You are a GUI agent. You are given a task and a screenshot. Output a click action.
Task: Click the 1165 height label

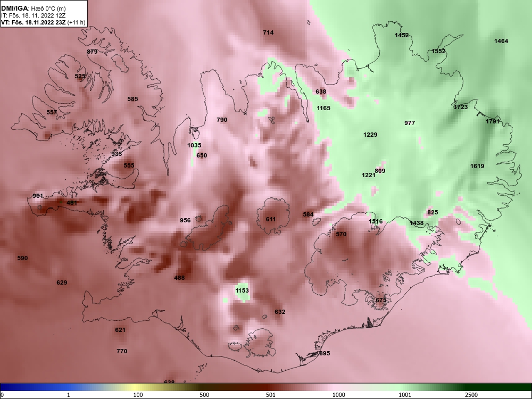323,108
